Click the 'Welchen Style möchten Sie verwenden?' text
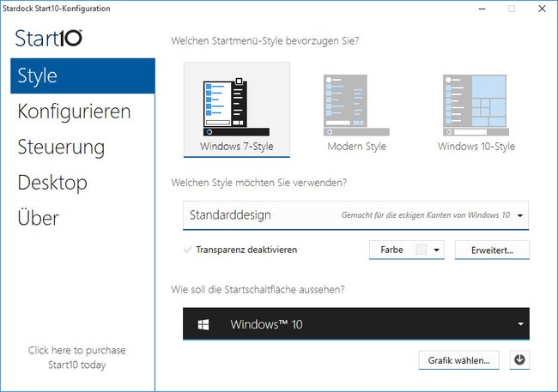This screenshot has height=392, width=558. point(258,183)
